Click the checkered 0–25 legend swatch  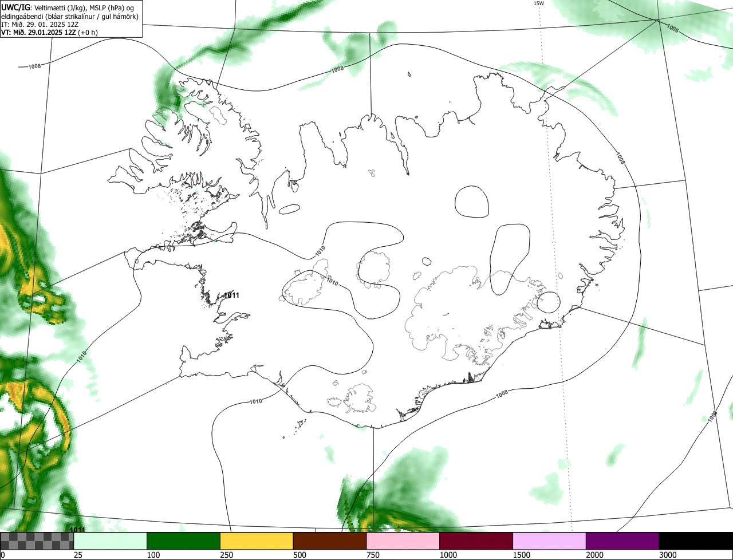tap(37, 541)
